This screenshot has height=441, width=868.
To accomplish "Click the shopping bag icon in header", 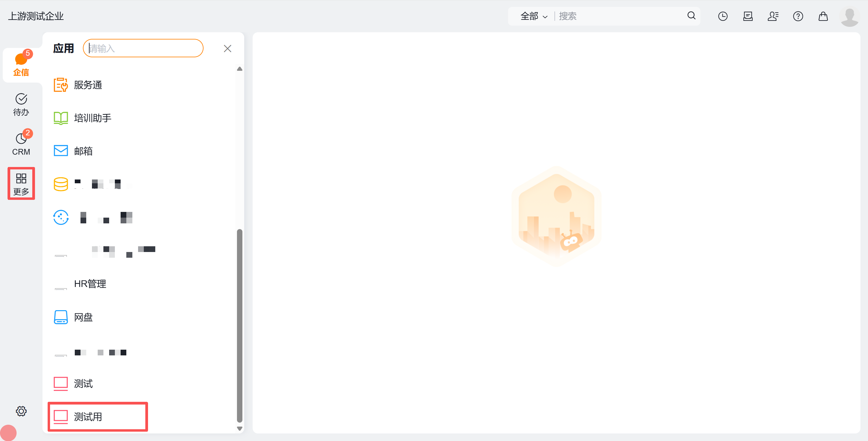I will click(823, 16).
